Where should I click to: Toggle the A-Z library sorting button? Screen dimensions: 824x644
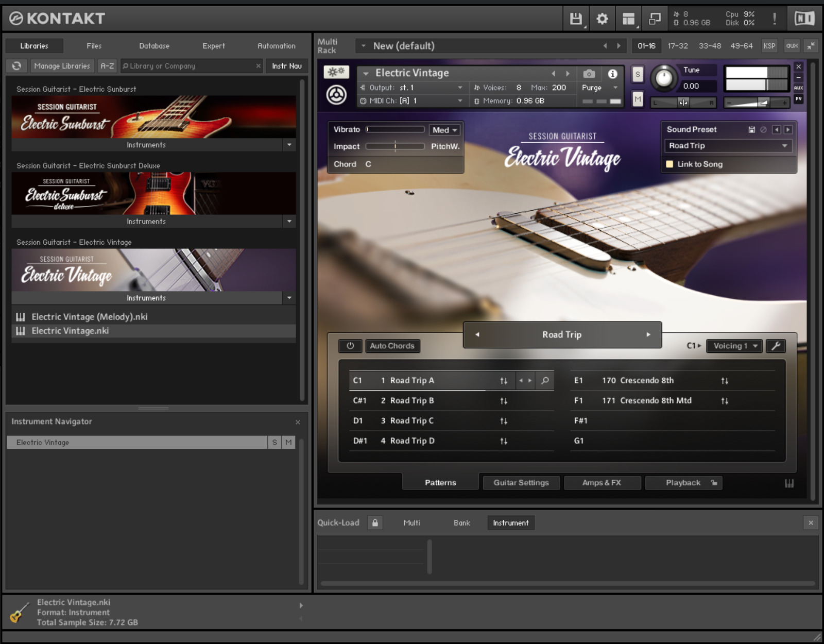pyautogui.click(x=107, y=66)
